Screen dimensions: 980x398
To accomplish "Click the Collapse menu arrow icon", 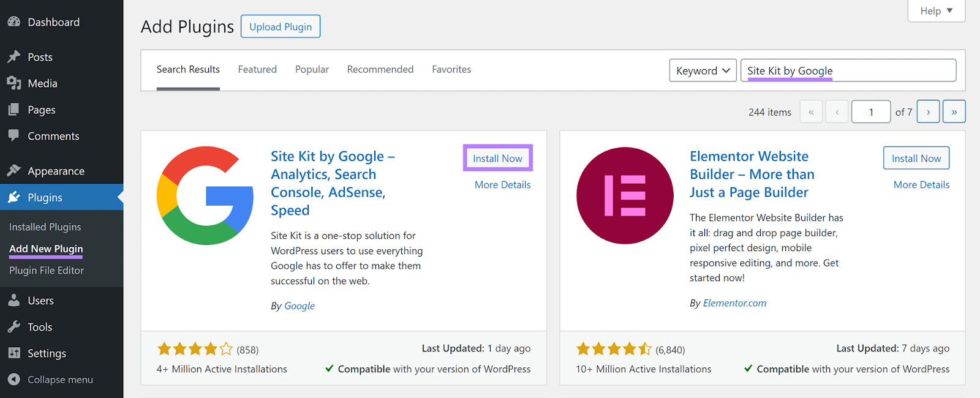I will click(14, 380).
